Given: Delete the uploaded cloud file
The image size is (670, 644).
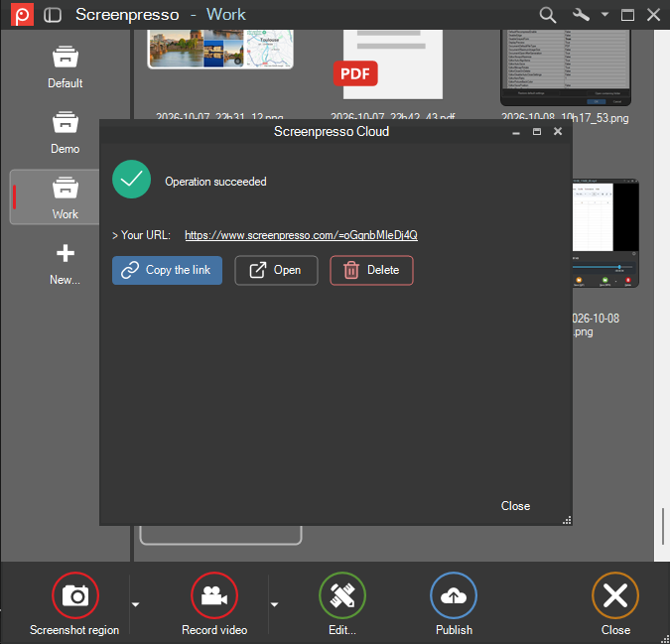Looking at the screenshot, I should tap(371, 270).
